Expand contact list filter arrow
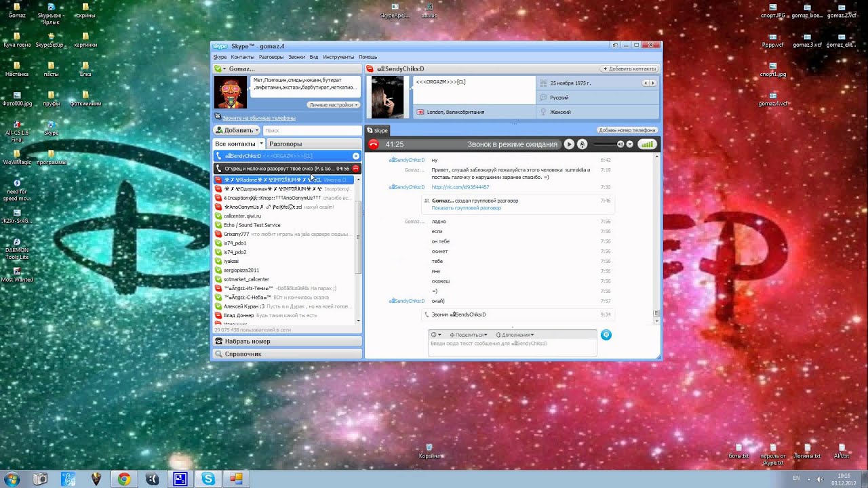This screenshot has height=488, width=868. pyautogui.click(x=260, y=144)
